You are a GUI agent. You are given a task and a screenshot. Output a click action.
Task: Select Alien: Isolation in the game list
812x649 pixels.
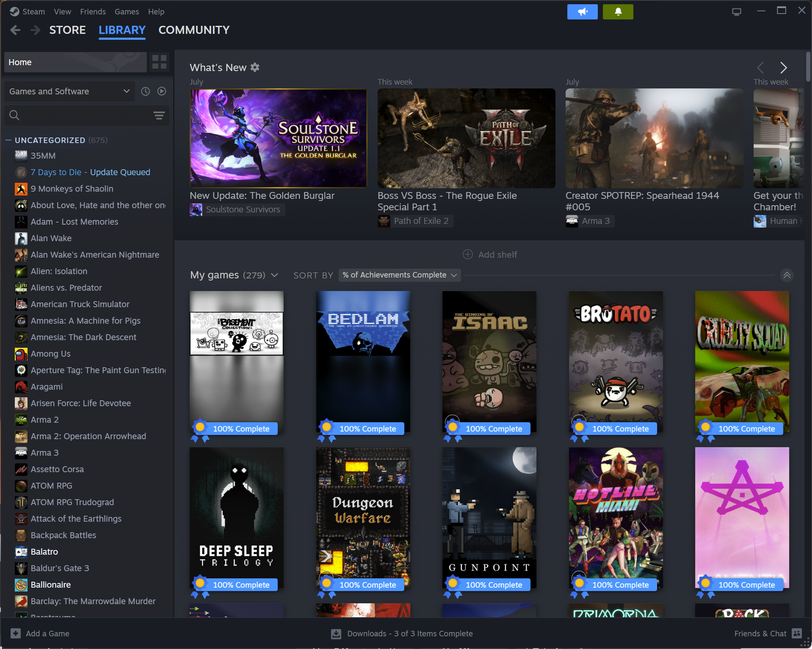[x=59, y=271]
